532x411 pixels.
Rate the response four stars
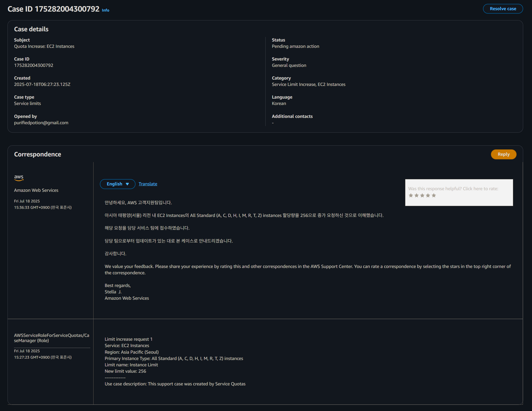coord(428,195)
